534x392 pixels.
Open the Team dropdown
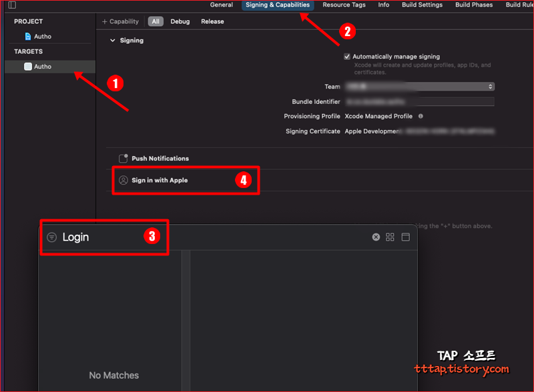(x=420, y=87)
